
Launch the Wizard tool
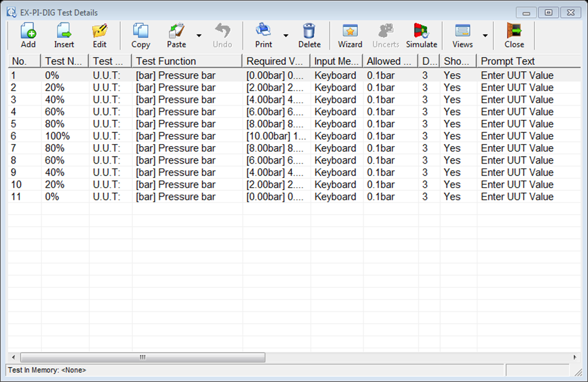[x=350, y=35]
